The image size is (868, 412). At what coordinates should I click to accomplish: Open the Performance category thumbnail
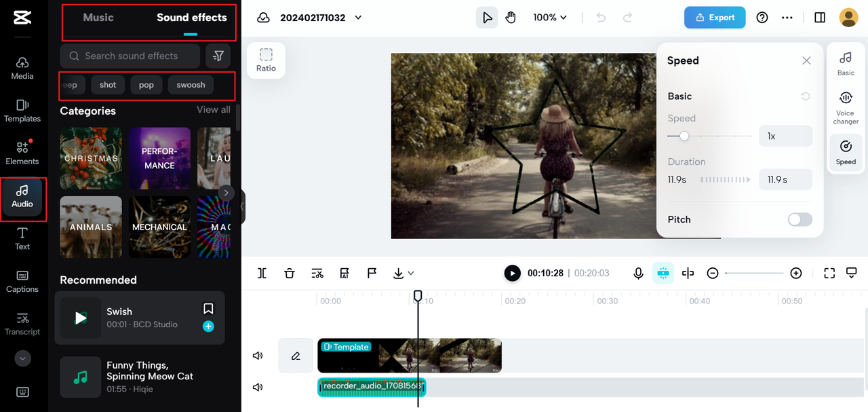(159, 158)
